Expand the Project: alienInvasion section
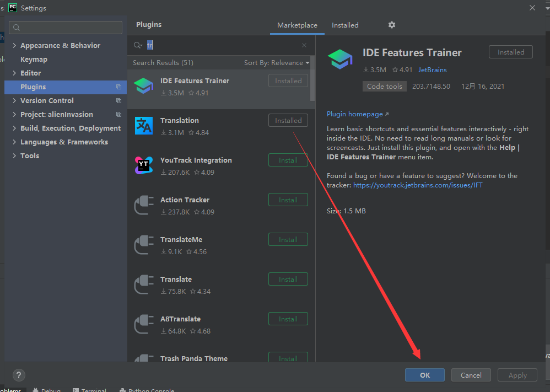 [14, 115]
